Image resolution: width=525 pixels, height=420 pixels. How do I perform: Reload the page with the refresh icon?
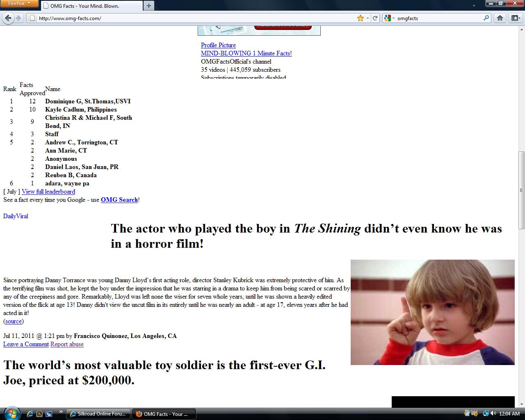[375, 18]
